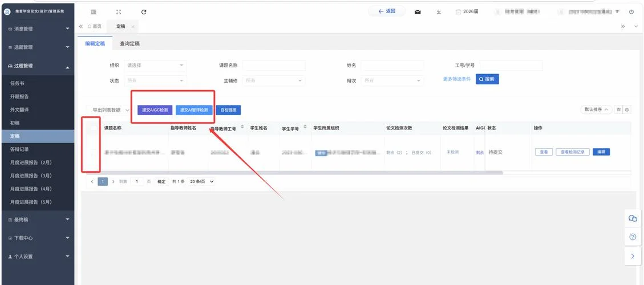Open the 辩次 dropdown

(x=392, y=80)
